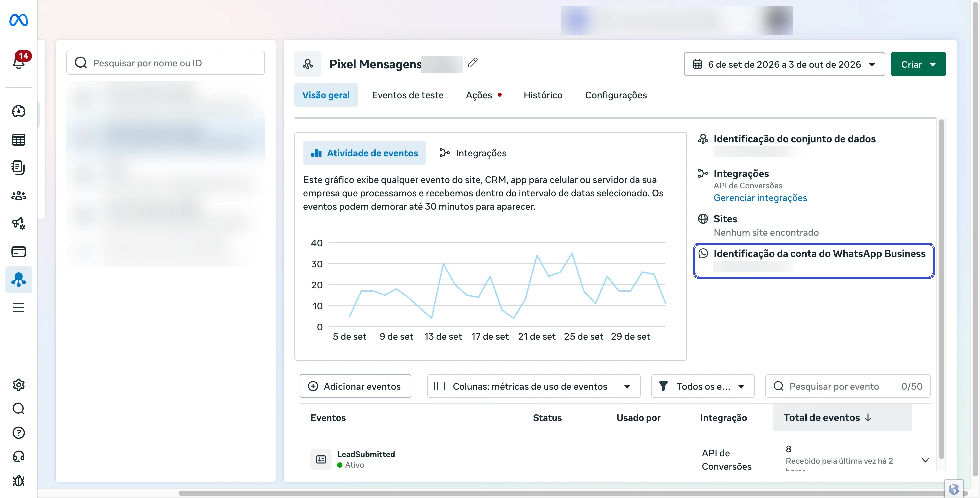Open the Meta logo home
The width and height of the screenshot is (980, 498).
click(x=18, y=20)
